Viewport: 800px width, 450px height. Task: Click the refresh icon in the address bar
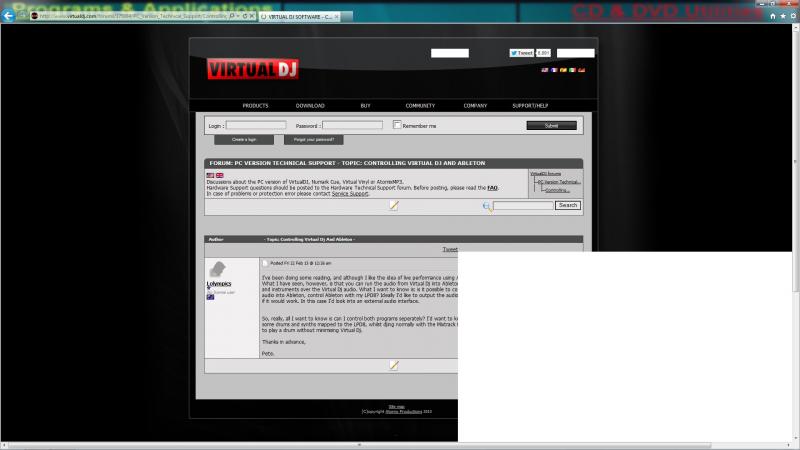[245, 16]
